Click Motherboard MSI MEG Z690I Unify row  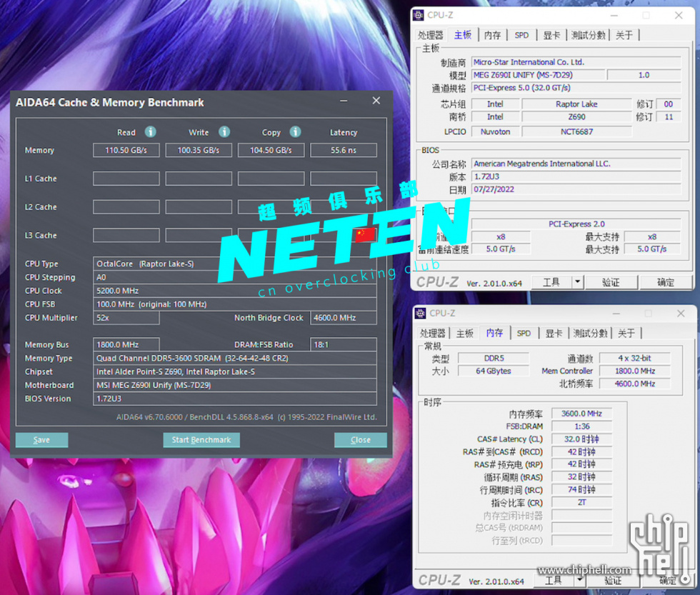click(x=235, y=385)
